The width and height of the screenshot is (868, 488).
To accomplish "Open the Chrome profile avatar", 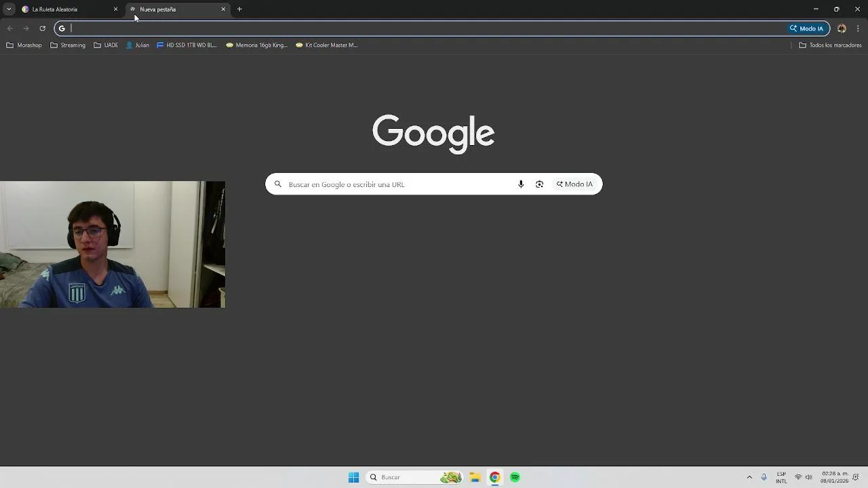I will [842, 28].
